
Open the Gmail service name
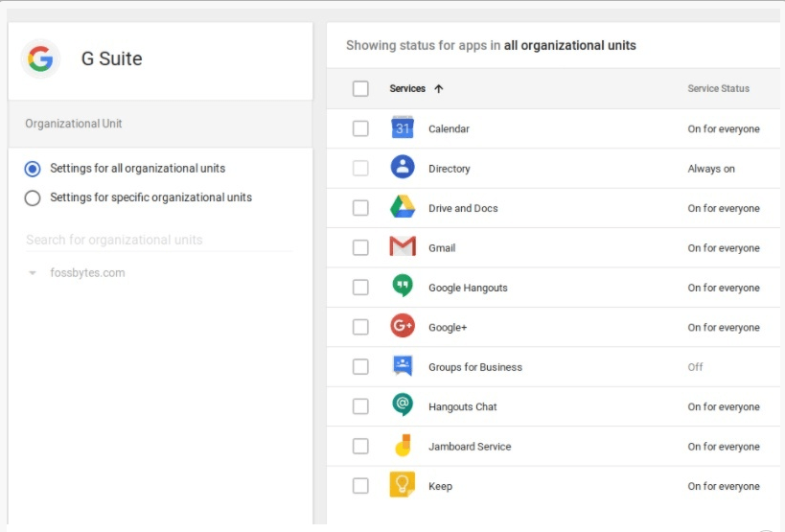pos(442,247)
